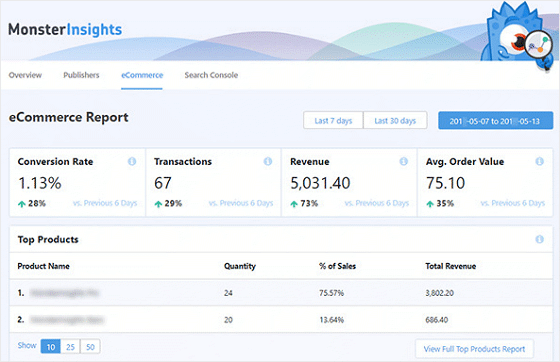Image resolution: width=560 pixels, height=362 pixels.
Task: Show 25 products per page
Action: tap(70, 347)
